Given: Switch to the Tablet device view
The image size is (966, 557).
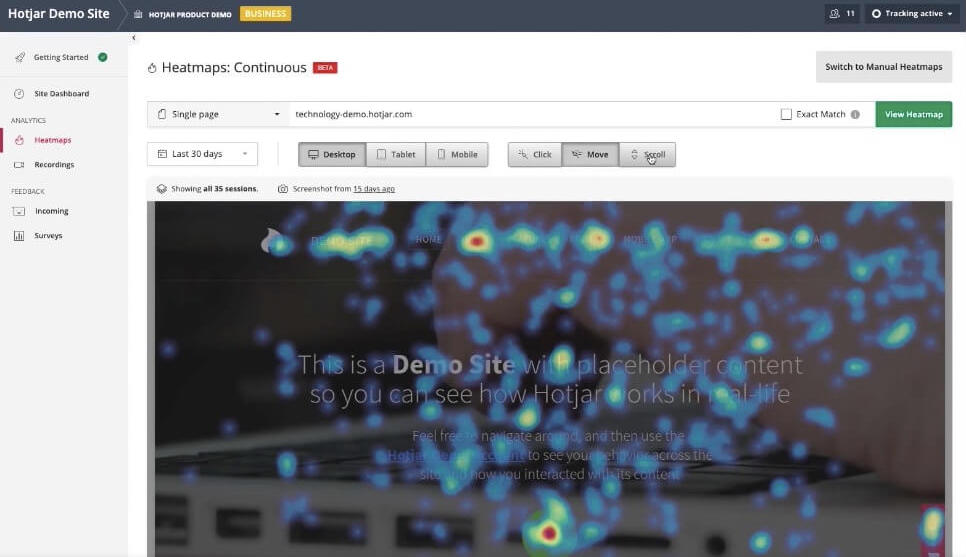Looking at the screenshot, I should (396, 155).
